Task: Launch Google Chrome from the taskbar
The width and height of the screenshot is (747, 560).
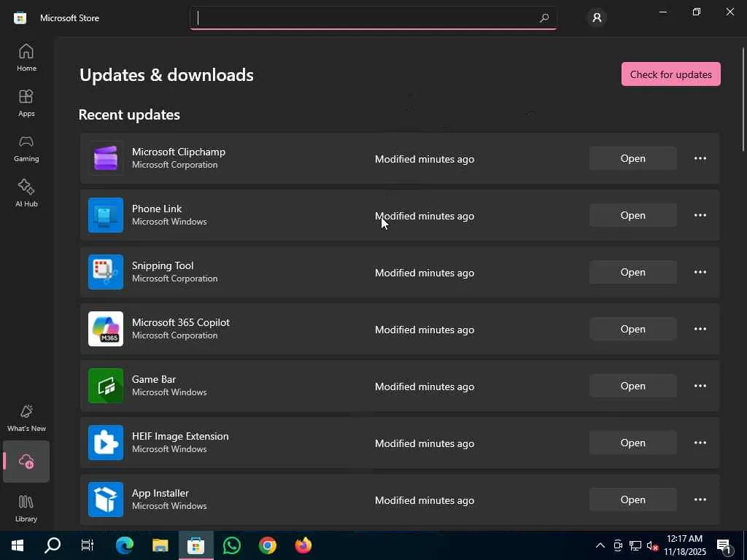Action: tap(267, 545)
